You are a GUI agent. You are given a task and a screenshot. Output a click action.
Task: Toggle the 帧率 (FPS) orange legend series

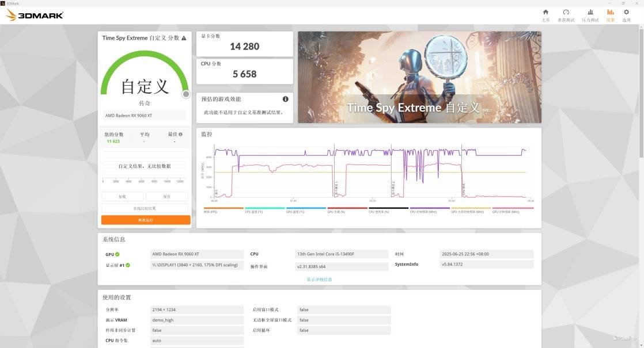[x=223, y=209]
